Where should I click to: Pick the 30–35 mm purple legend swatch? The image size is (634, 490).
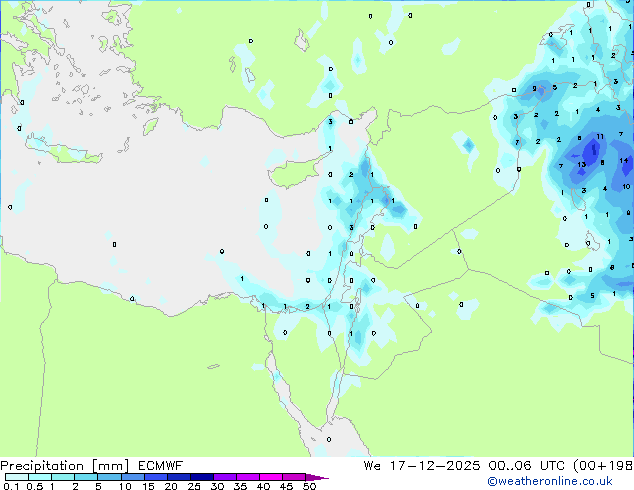(x=224, y=477)
